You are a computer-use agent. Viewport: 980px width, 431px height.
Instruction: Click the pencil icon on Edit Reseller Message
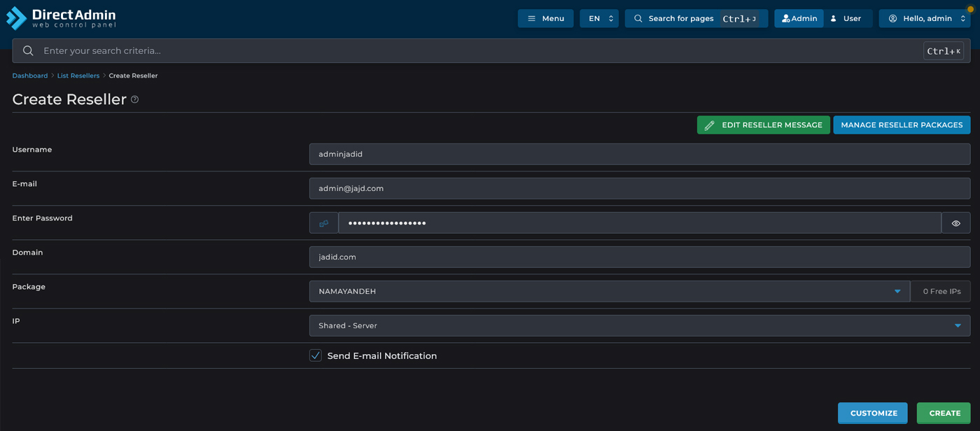[709, 125]
